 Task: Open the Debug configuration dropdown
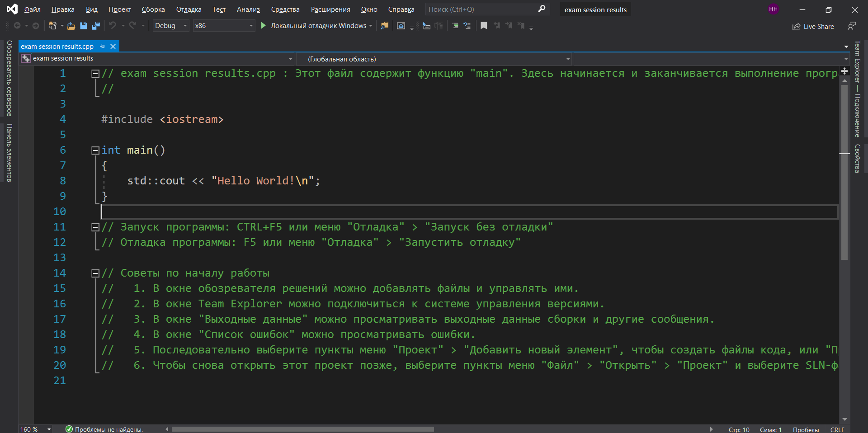pos(170,26)
